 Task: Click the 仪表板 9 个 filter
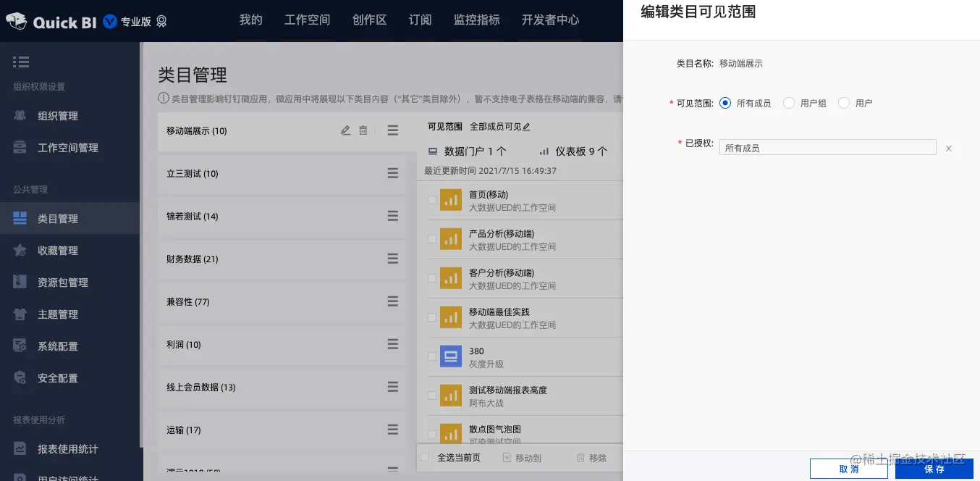click(573, 151)
